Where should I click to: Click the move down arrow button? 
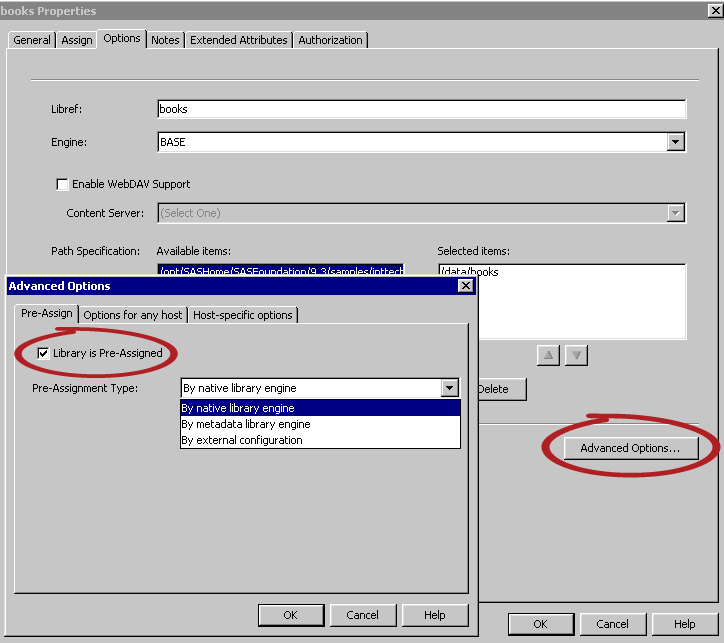click(x=574, y=355)
